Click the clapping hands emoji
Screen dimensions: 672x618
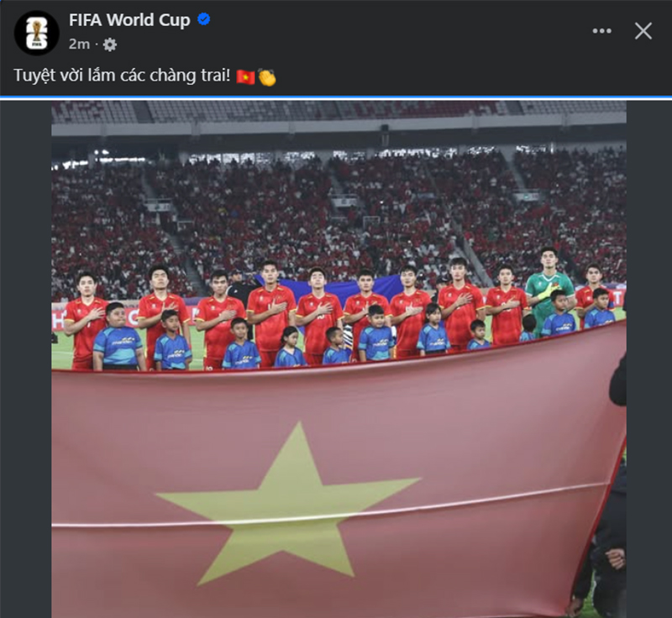[267, 77]
